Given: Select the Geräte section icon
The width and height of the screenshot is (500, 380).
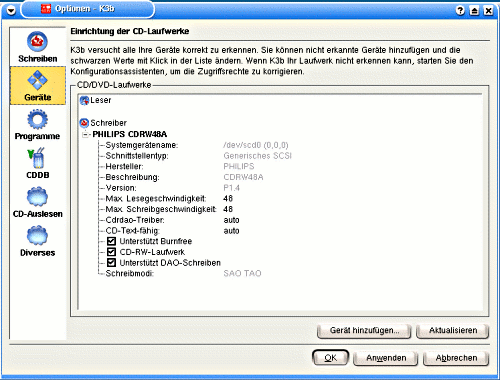Looking at the screenshot, I should [x=37, y=80].
